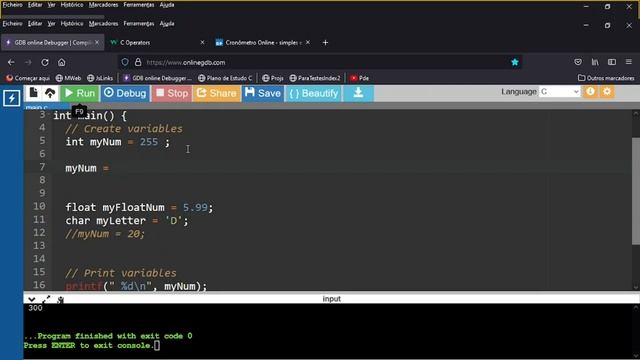Open Começar aqui bookmark
Screen dimensions: 640x360
[28, 78]
